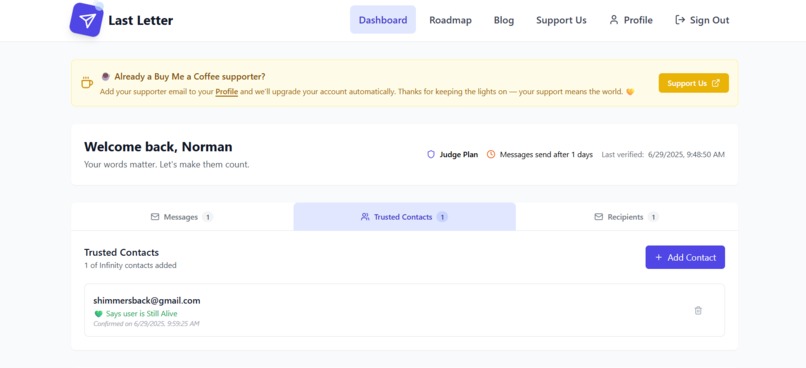This screenshot has width=806, height=368.
Task: Open the Blog page
Action: (x=504, y=20)
